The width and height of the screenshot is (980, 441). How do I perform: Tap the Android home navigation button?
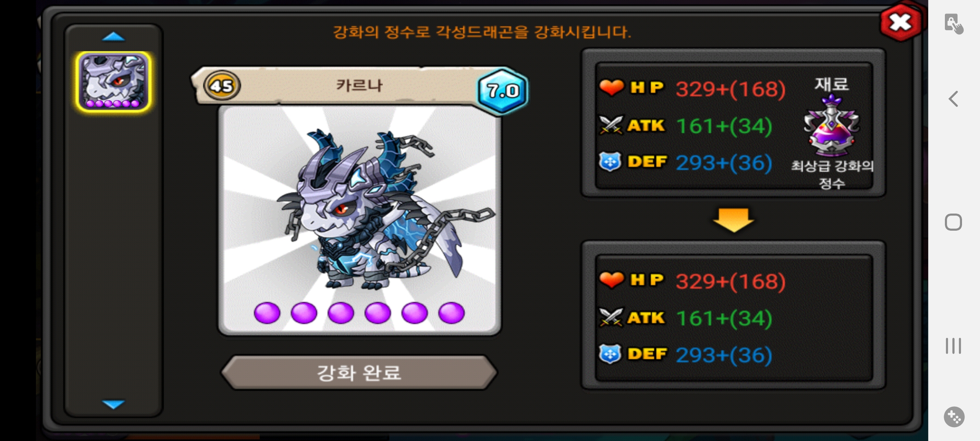(x=953, y=222)
